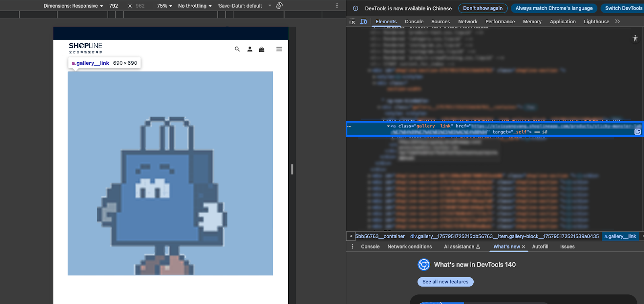Click See all new features button
This screenshot has height=304, width=644.
coord(445,282)
